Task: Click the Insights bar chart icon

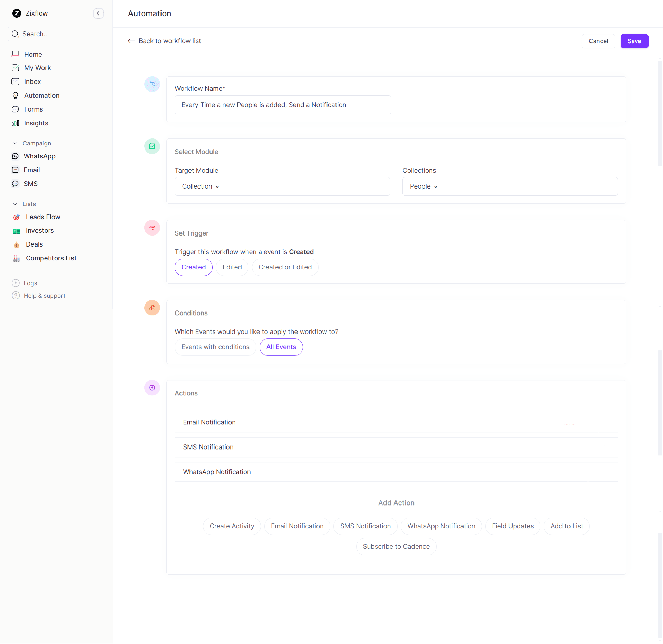Action: tap(15, 123)
